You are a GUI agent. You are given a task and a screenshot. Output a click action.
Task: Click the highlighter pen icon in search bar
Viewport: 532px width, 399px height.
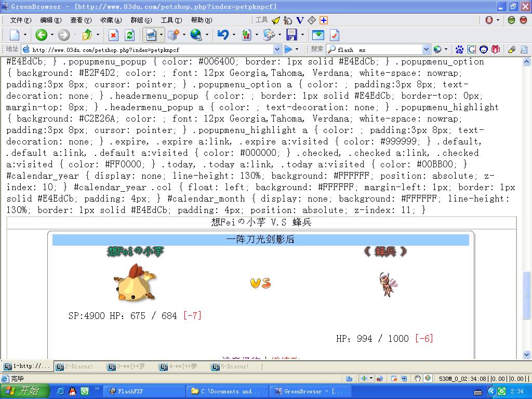(x=512, y=49)
